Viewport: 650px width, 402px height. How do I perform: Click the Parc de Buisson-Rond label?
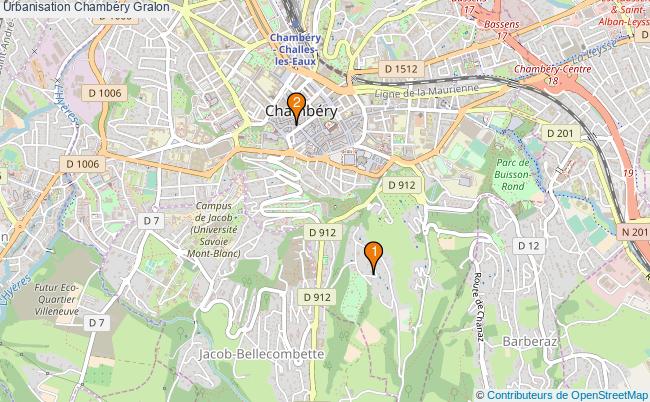512,174
